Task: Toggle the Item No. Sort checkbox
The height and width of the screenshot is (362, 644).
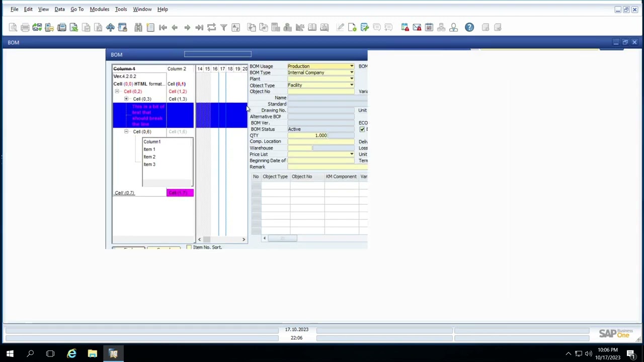Action: point(189,247)
